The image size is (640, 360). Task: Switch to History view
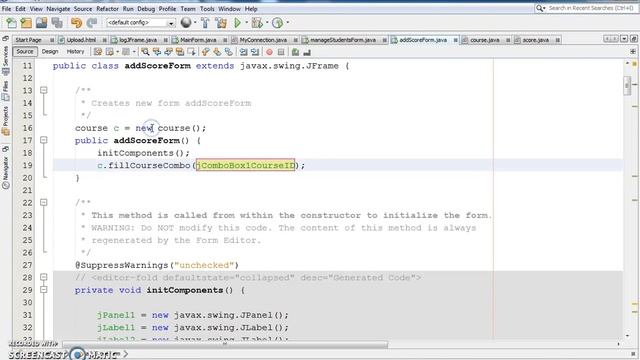(x=75, y=52)
